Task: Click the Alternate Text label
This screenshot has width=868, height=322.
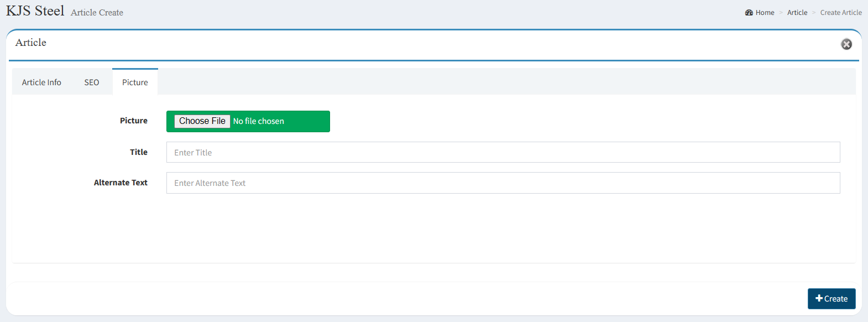Action: (x=121, y=183)
